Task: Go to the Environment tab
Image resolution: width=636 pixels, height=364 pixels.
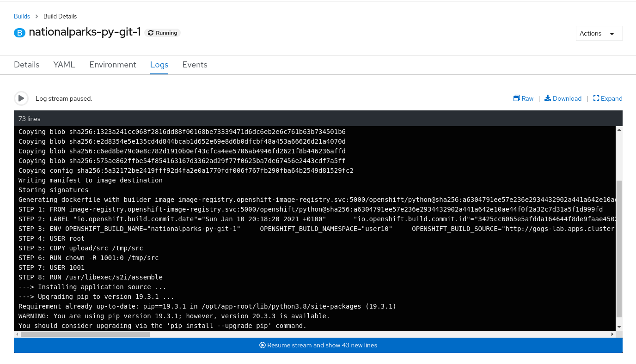Action: (113, 65)
